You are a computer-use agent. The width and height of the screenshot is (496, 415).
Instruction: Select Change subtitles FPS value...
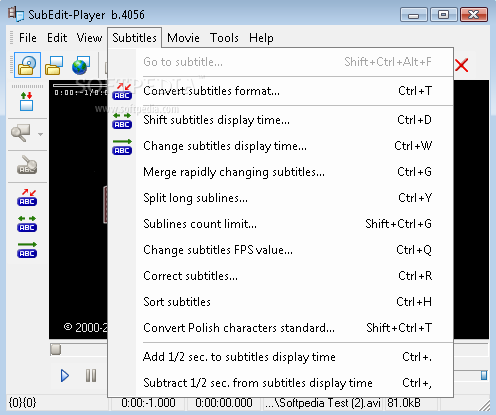pyautogui.click(x=281, y=250)
